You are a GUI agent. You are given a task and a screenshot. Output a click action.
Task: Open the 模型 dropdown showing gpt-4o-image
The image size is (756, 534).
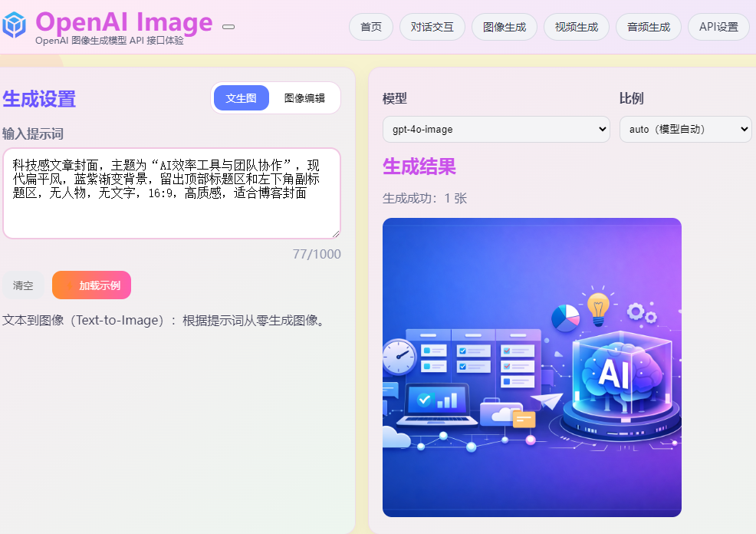coord(496,129)
